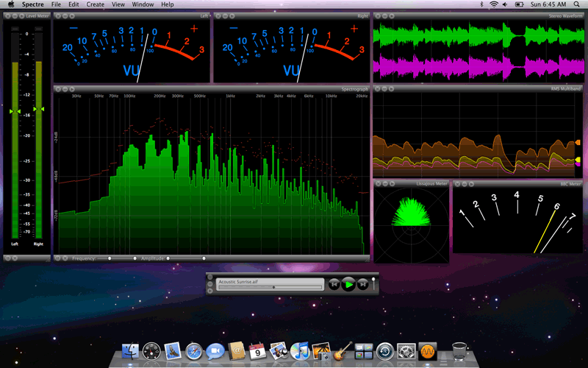Viewport: 588px width, 368px height.
Task: Open the Help menu
Action: (168, 4)
